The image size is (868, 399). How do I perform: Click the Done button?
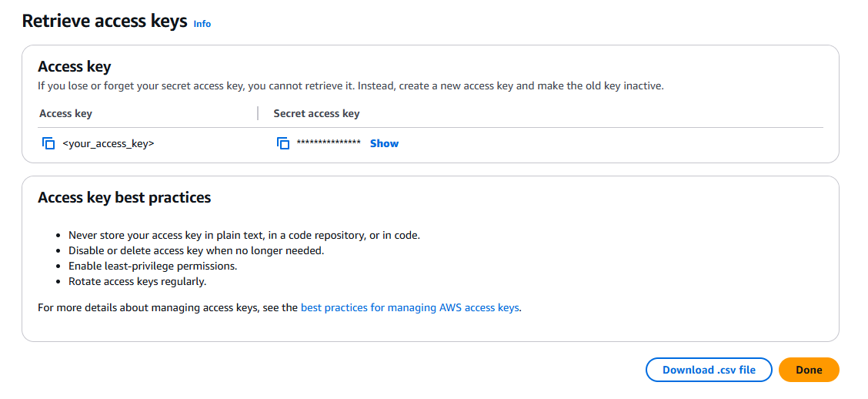[809, 370]
